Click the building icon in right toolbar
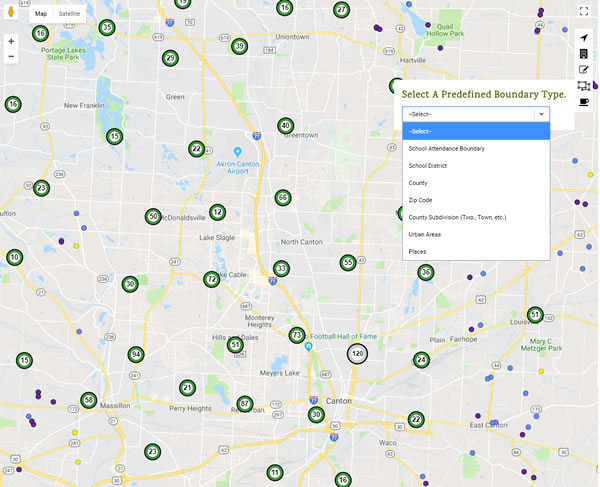Viewport: 600px width, 487px height. (x=584, y=54)
